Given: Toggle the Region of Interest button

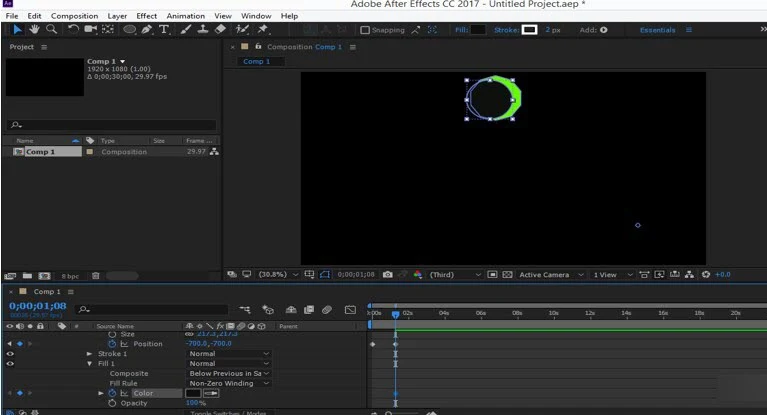Looking at the screenshot, I should pos(492,275).
